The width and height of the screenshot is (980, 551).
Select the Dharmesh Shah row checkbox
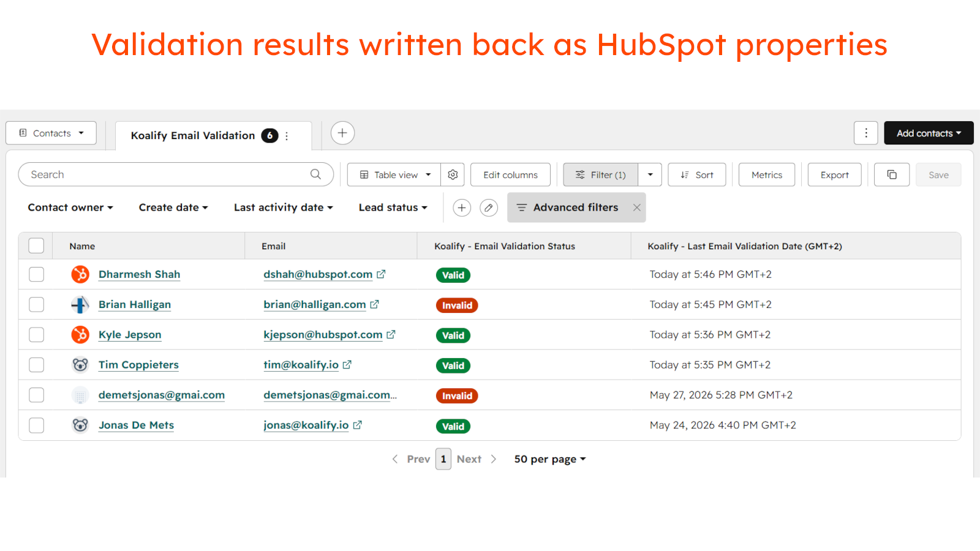click(37, 274)
